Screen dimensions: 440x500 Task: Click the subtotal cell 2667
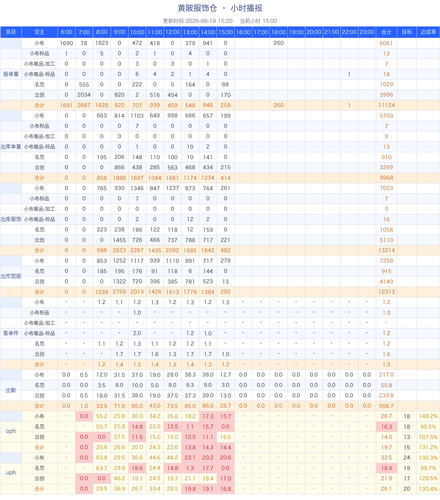[x=84, y=105]
